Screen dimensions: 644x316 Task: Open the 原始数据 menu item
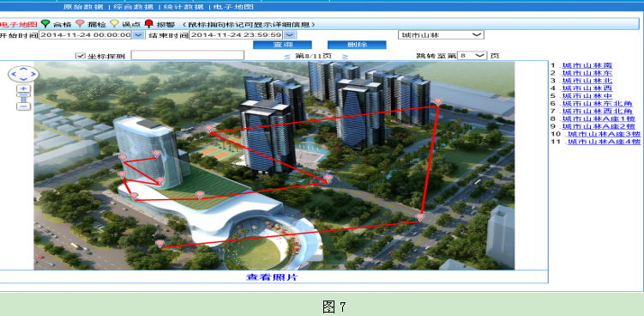[83, 7]
